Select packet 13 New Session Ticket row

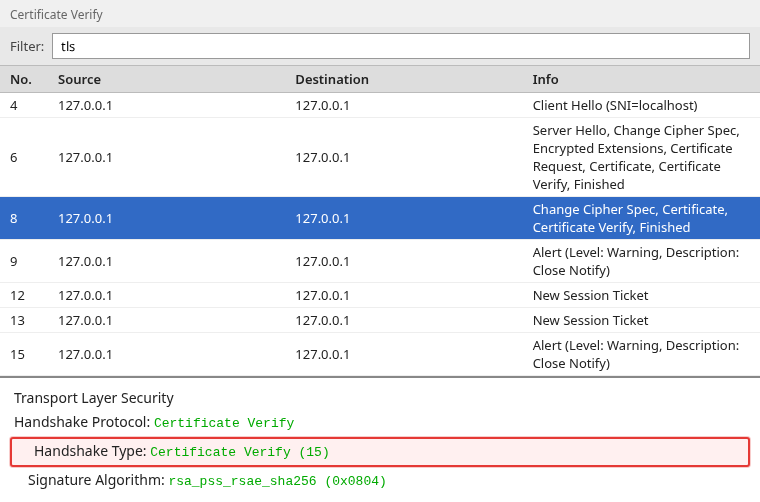(x=380, y=320)
